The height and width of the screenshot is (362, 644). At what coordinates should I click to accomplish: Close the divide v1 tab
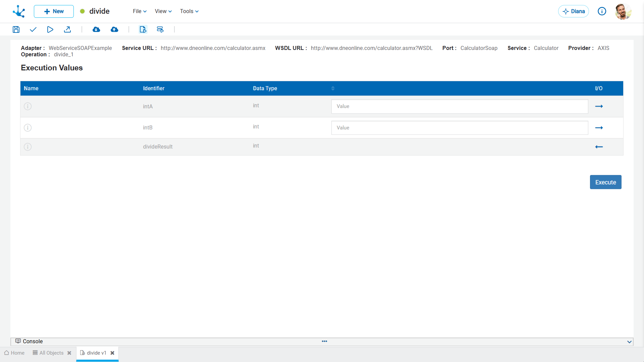pyautogui.click(x=113, y=353)
